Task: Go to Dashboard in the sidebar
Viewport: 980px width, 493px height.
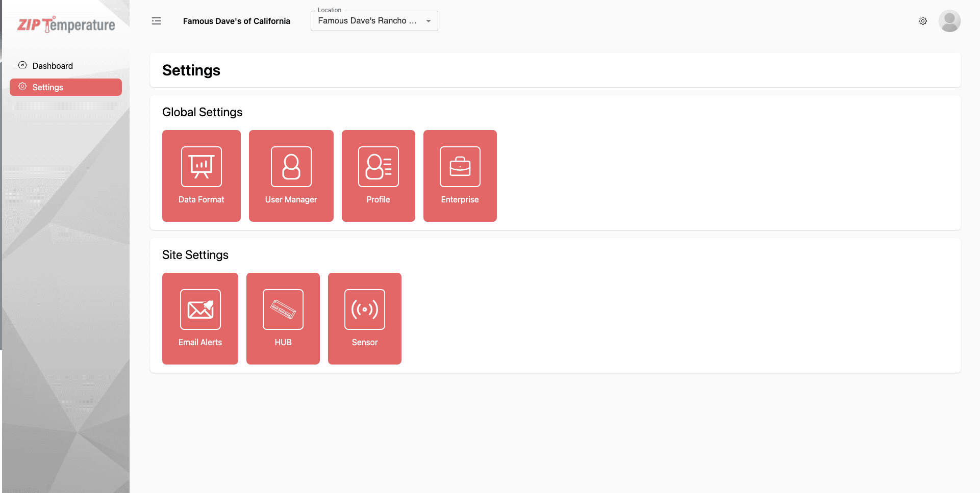Action: pyautogui.click(x=53, y=66)
